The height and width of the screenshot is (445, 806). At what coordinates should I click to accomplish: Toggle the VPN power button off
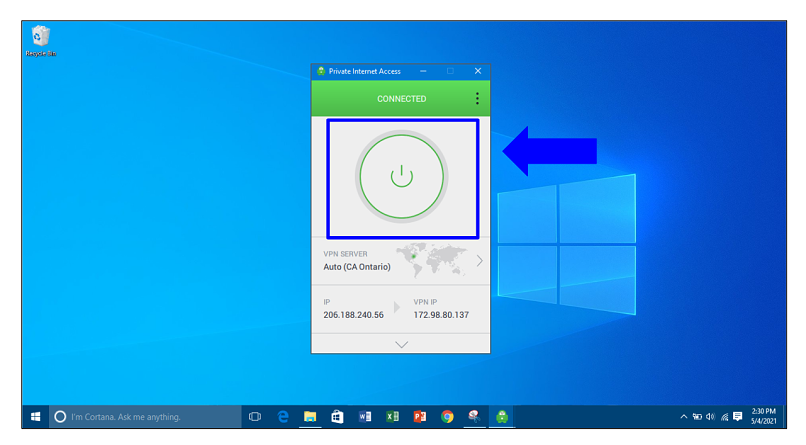point(401,177)
